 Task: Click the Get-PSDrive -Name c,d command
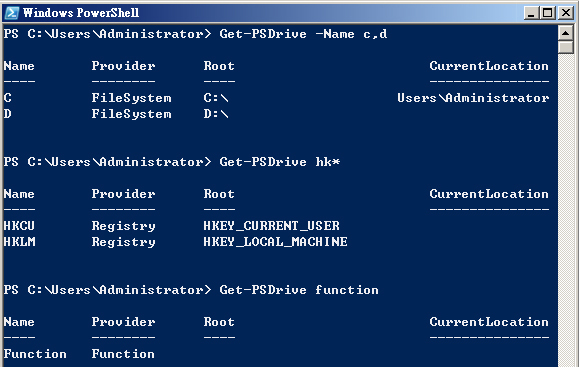click(303, 34)
